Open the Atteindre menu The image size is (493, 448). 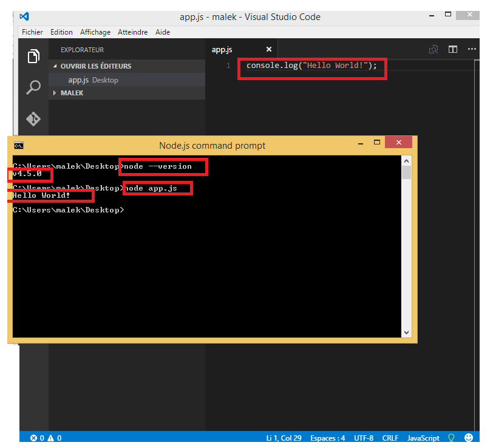[x=132, y=32]
